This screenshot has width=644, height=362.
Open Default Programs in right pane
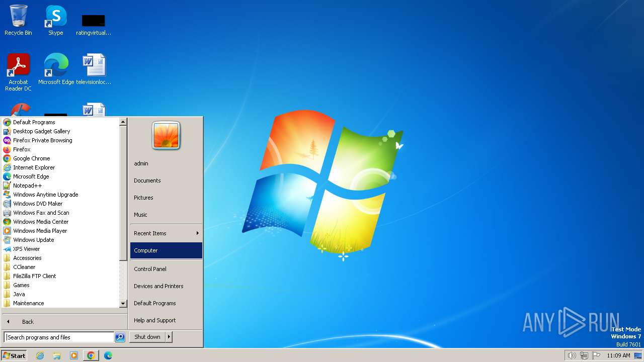[x=166, y=303]
